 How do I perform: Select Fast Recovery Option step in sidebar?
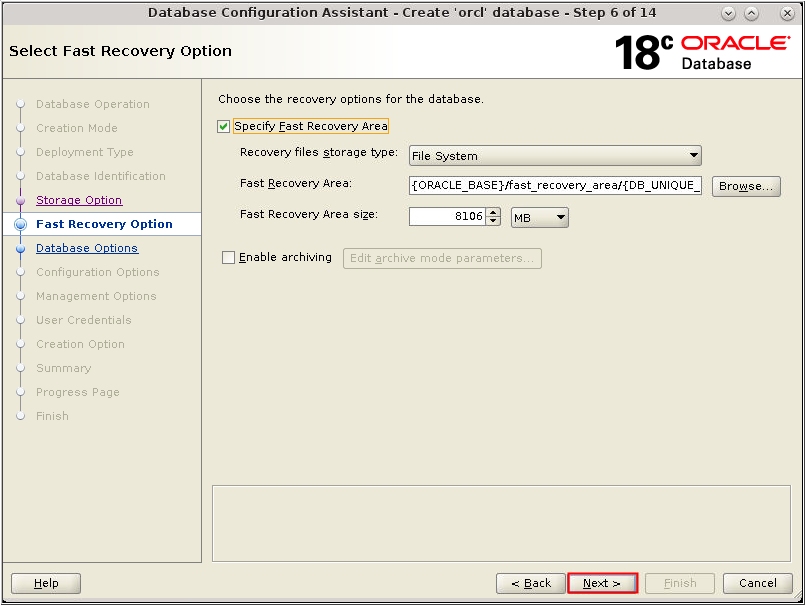pos(102,224)
